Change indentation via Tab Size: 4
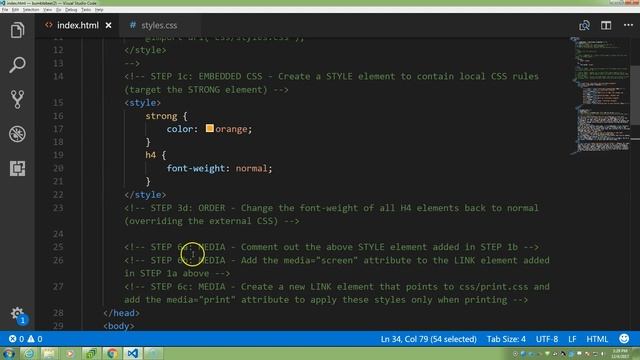Viewport: 640px width, 360px height. tap(506, 339)
